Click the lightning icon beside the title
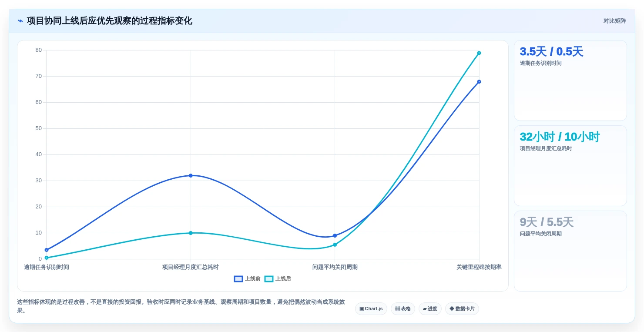 click(20, 21)
